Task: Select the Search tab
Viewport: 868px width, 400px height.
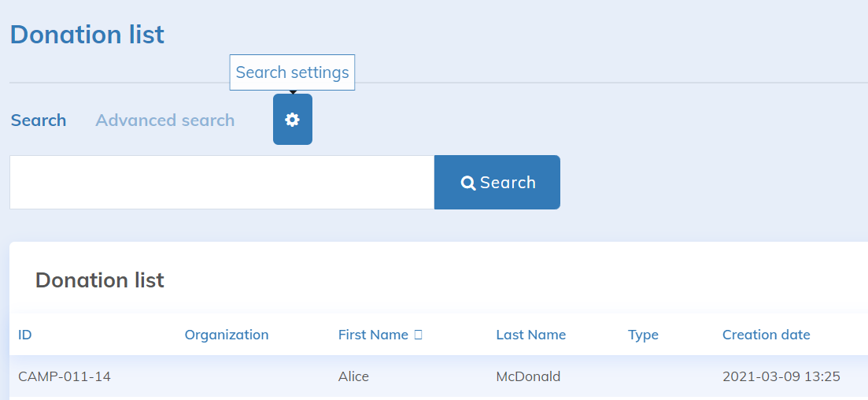Action: (39, 120)
